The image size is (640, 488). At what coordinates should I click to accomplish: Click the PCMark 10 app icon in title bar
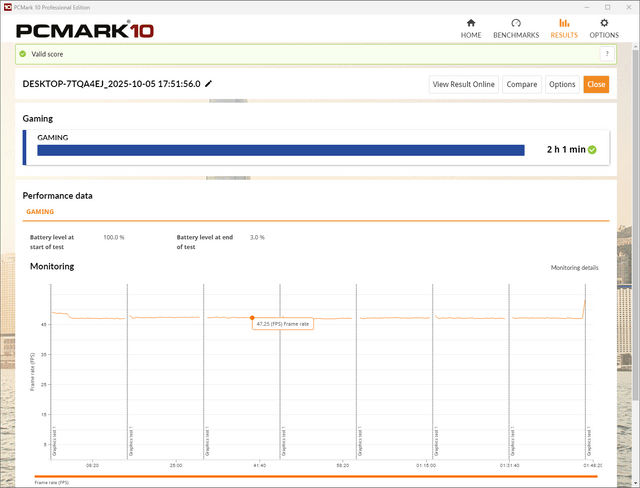coord(7,7)
